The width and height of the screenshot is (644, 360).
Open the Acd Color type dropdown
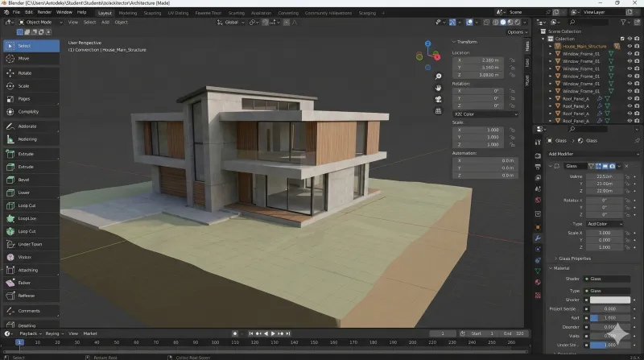[x=605, y=224]
